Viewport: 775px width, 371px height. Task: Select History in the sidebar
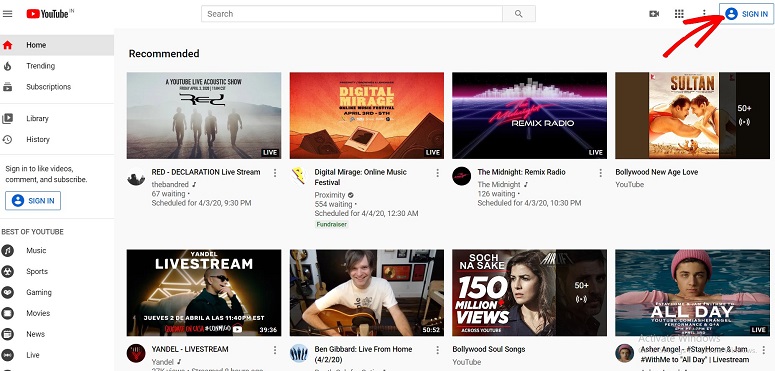[x=57, y=140]
